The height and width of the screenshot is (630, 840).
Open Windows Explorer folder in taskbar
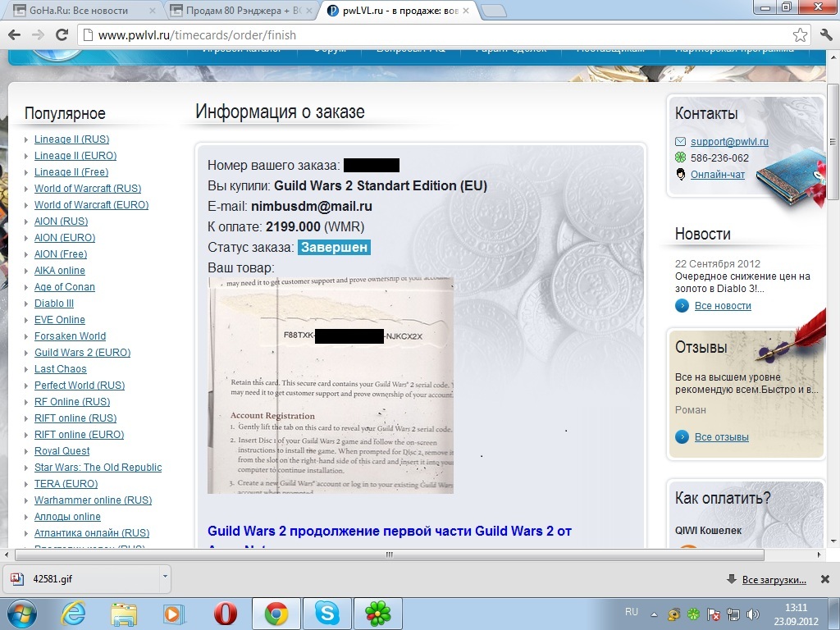click(124, 614)
